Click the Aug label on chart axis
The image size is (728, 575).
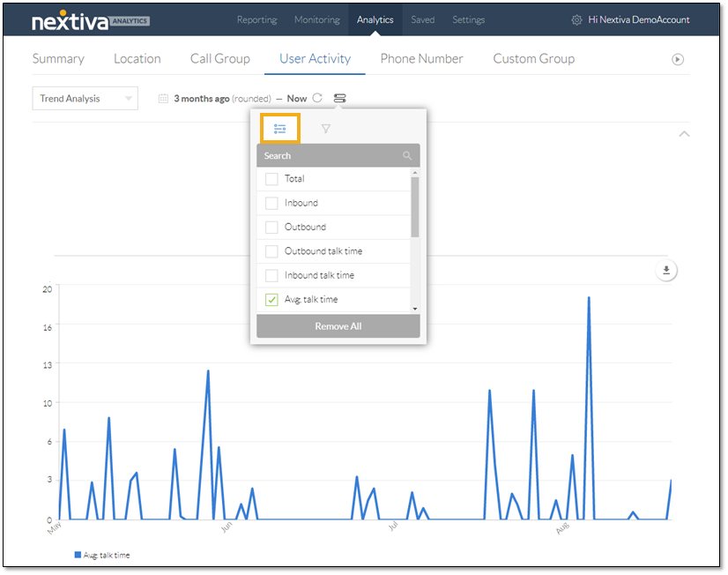click(562, 528)
